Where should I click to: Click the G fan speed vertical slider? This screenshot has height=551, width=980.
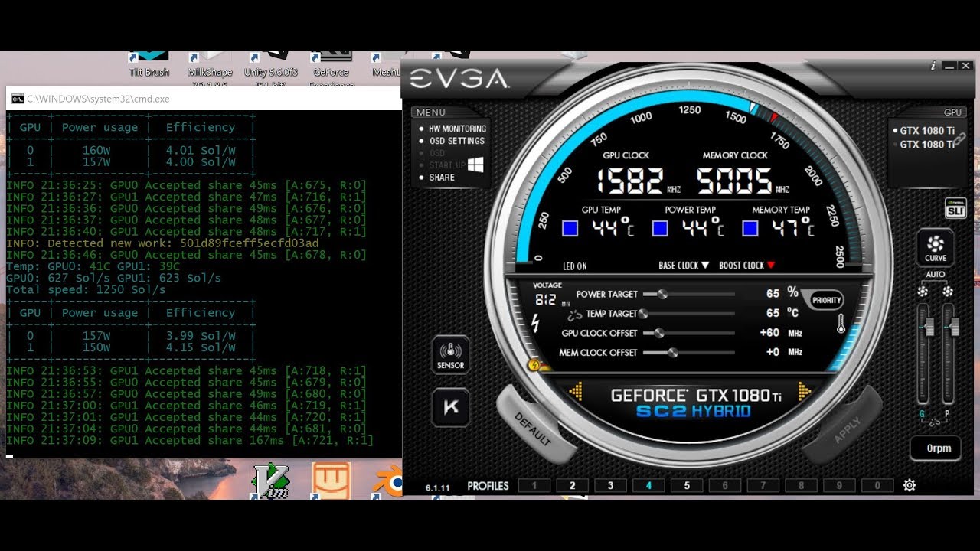click(923, 354)
